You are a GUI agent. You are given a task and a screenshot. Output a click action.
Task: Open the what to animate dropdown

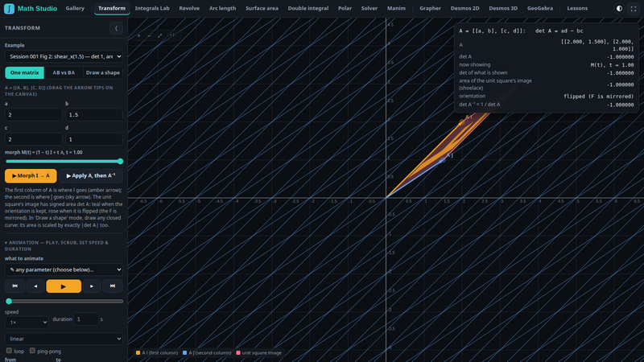(64, 269)
